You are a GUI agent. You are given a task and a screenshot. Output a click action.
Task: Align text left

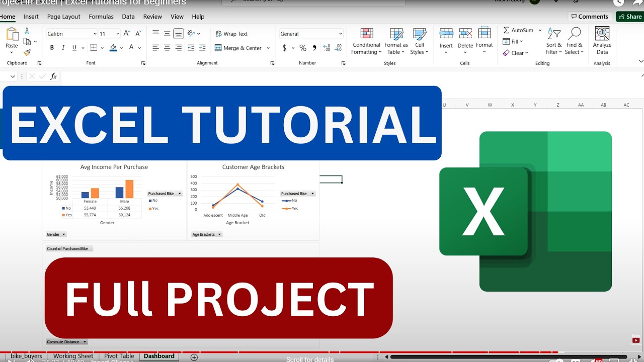[x=155, y=48]
